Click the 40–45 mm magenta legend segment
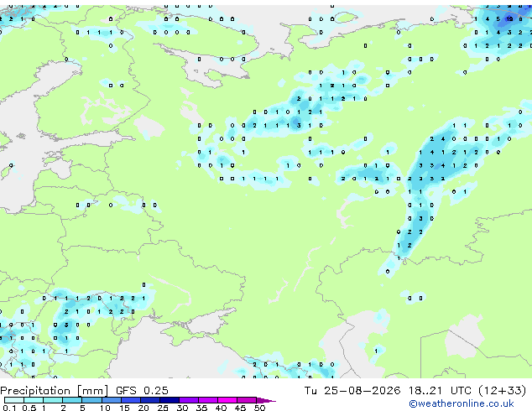 click(x=227, y=400)
